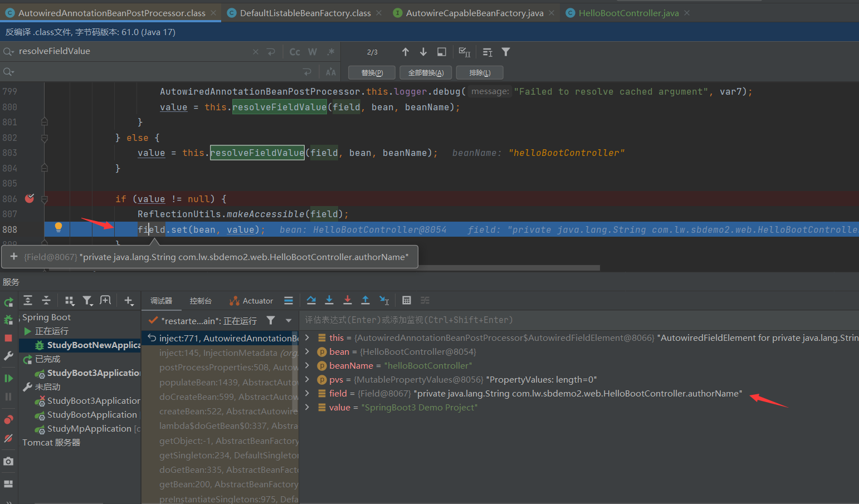Image resolution: width=859 pixels, height=504 pixels.
Task: Toggle Words (W) search option
Action: click(313, 52)
